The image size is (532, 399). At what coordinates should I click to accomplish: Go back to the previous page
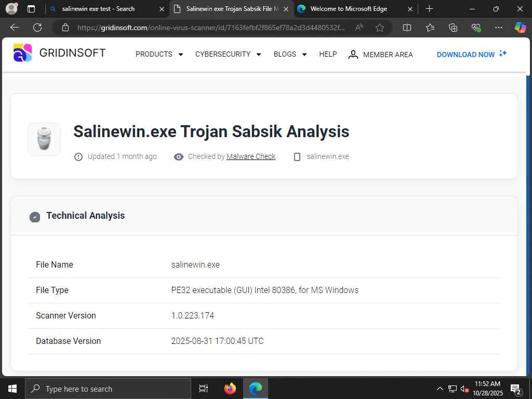click(15, 28)
